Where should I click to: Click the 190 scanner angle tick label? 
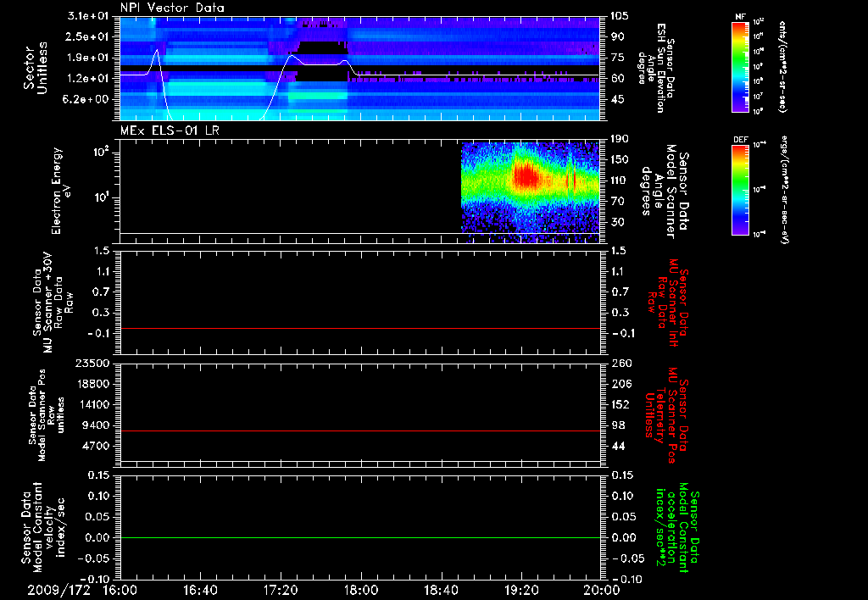620,139
